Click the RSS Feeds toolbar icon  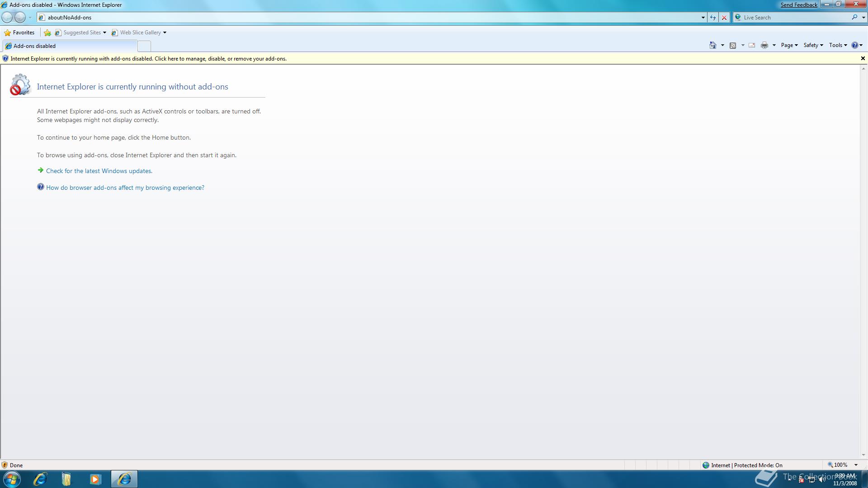733,45
